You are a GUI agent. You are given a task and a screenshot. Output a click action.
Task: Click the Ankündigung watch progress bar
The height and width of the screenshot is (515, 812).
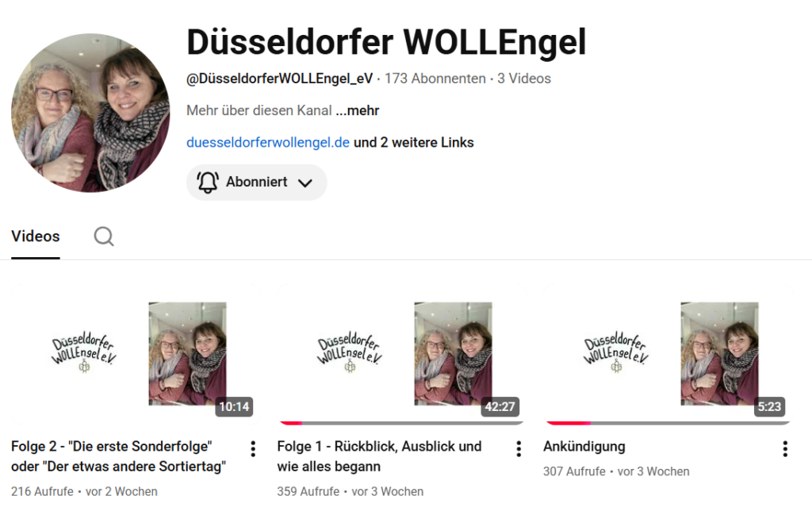(x=668, y=423)
